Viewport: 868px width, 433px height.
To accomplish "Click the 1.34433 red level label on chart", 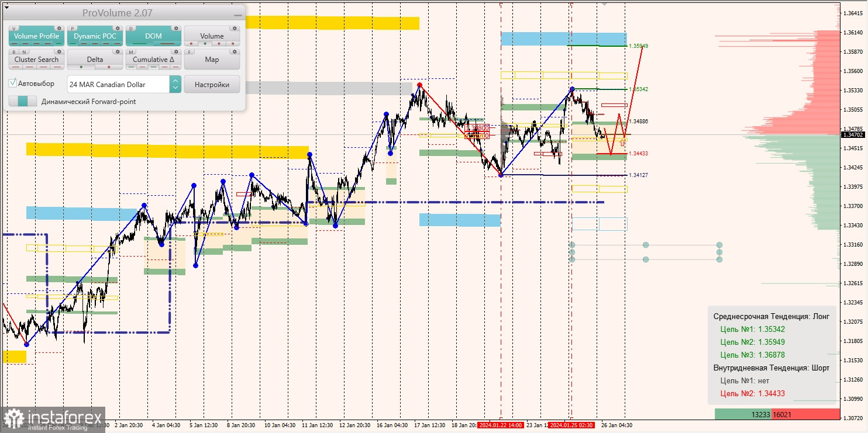I will [638, 154].
